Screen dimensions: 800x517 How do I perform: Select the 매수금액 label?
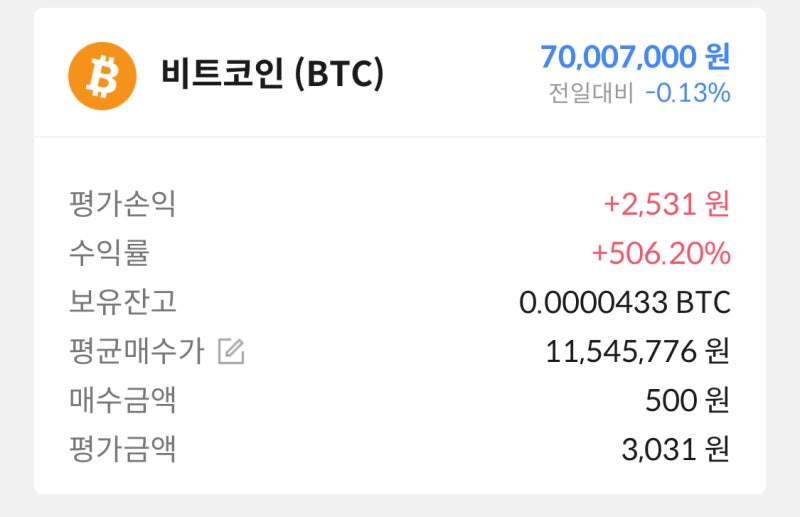122,400
